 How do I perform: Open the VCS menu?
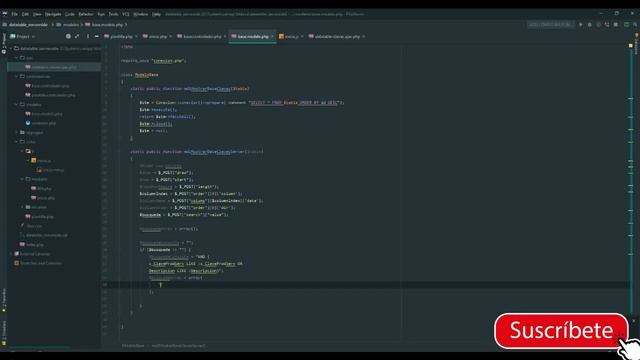click(126, 14)
